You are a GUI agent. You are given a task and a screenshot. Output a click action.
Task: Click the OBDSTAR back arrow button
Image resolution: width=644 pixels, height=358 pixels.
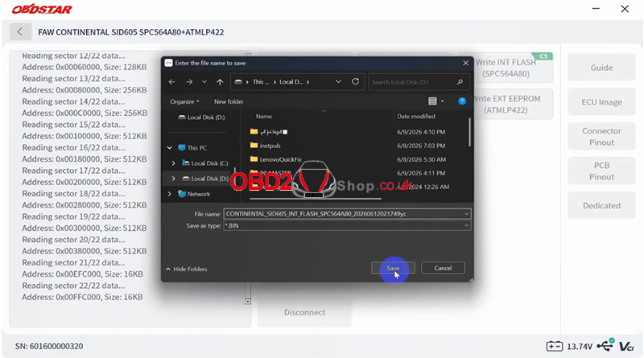tap(19, 31)
